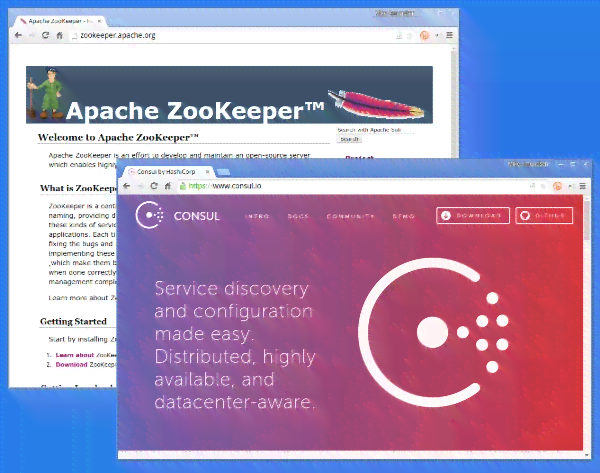Click the DOWNLOAD button on Consul page
The height and width of the screenshot is (473, 600).
click(x=473, y=215)
